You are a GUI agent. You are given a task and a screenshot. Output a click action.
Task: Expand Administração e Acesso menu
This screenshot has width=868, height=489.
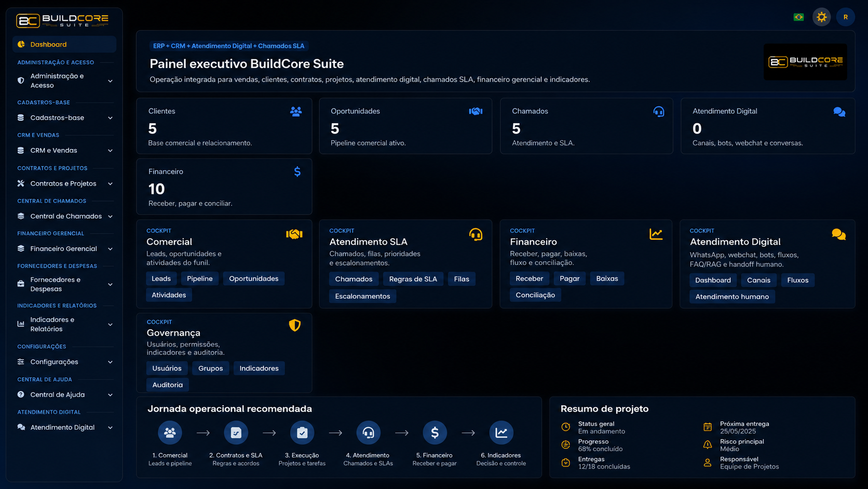tap(64, 81)
